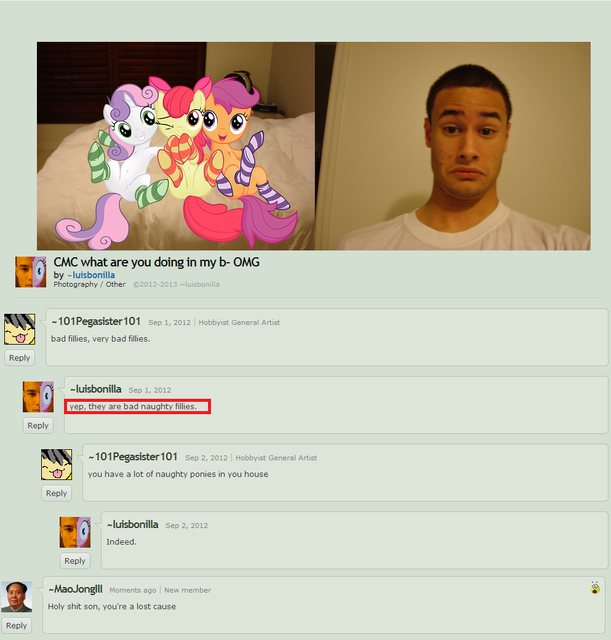Reply to MaoJongIll's 'lost cause' comment
This screenshot has width=611, height=640.
[16, 626]
